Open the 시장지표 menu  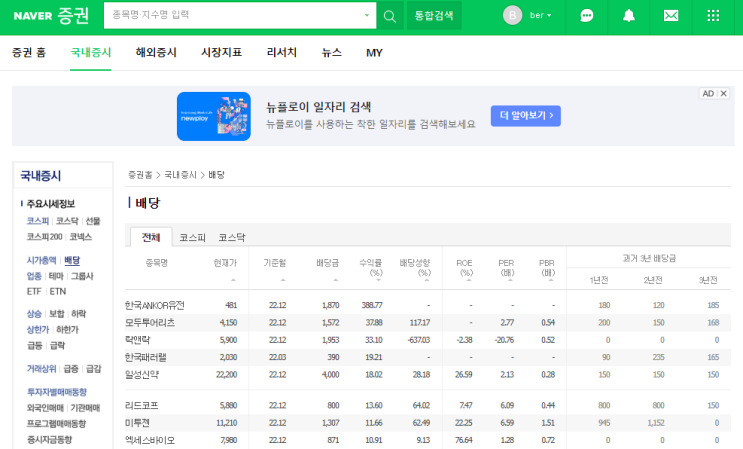pos(221,53)
